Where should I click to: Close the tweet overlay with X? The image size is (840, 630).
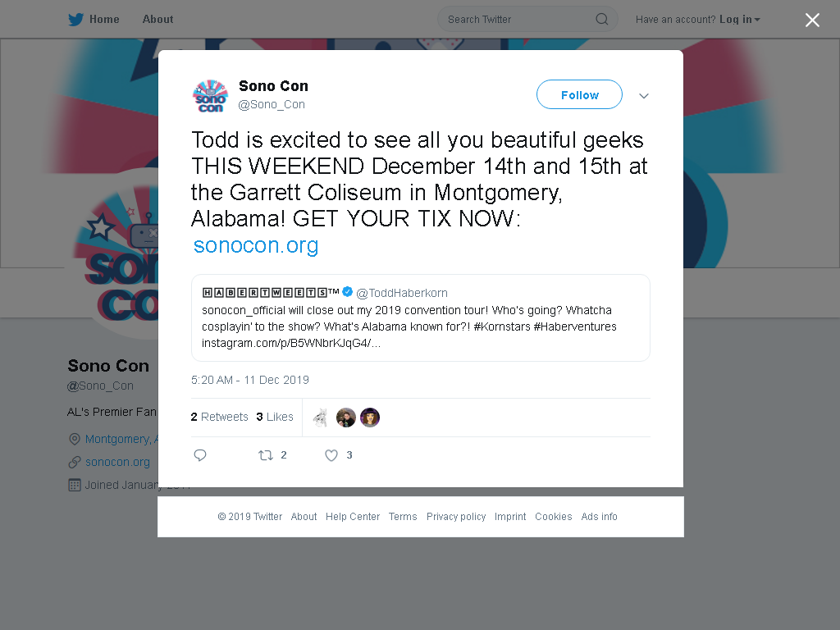click(812, 20)
